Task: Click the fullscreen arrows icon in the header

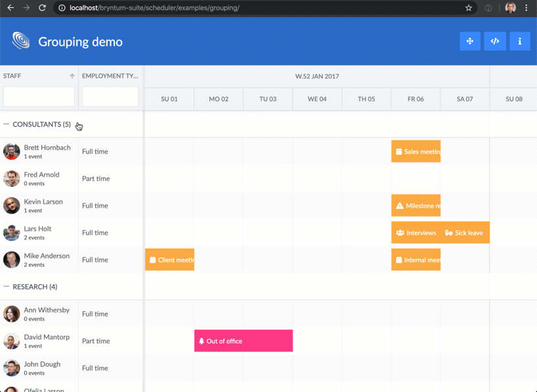Action: (x=470, y=41)
